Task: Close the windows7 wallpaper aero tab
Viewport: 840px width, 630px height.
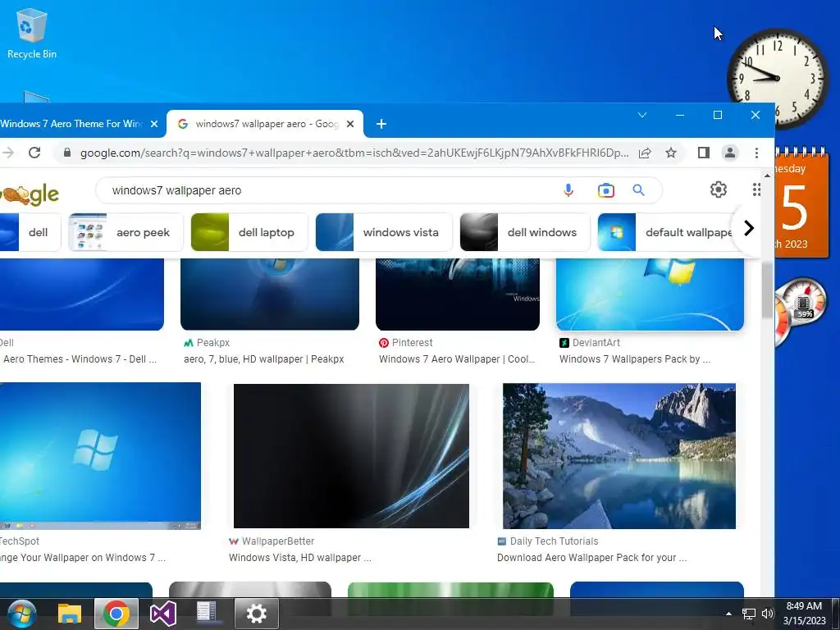Action: pyautogui.click(x=350, y=124)
